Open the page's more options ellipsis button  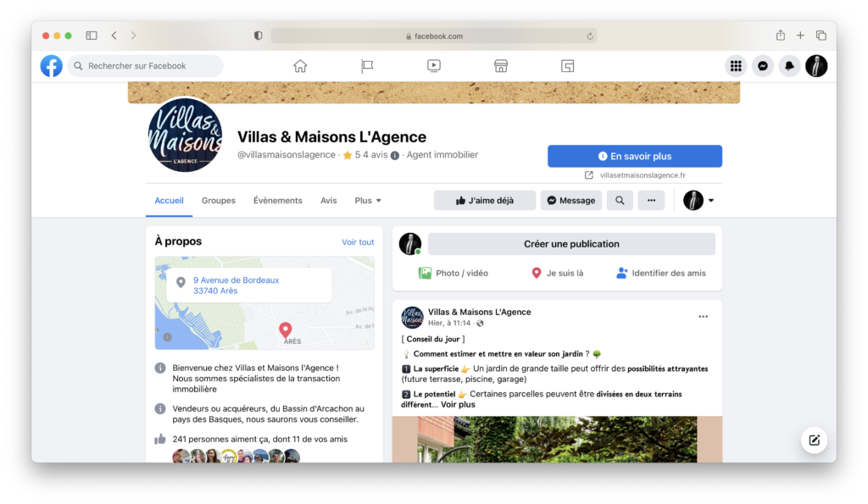click(x=652, y=200)
